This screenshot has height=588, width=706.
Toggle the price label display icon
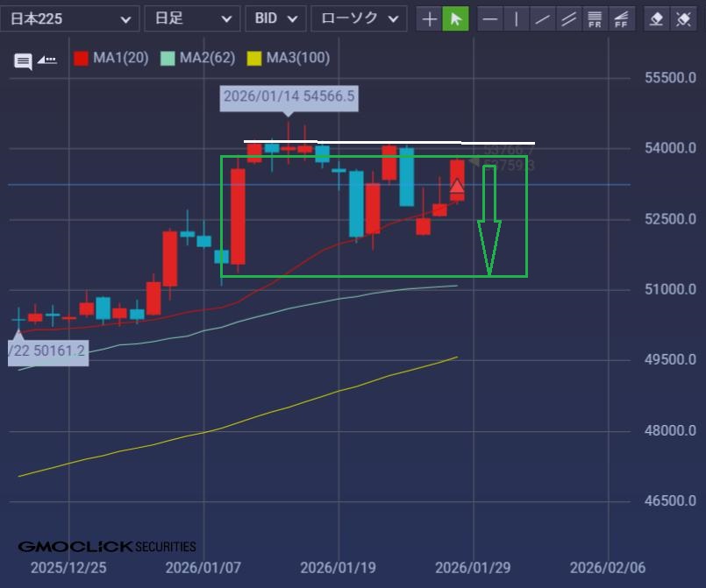pos(47,60)
